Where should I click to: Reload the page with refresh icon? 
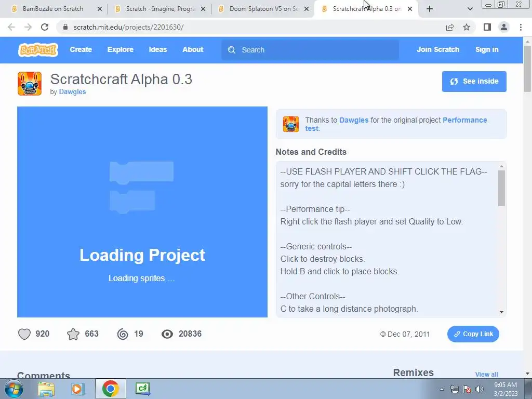pos(45,27)
